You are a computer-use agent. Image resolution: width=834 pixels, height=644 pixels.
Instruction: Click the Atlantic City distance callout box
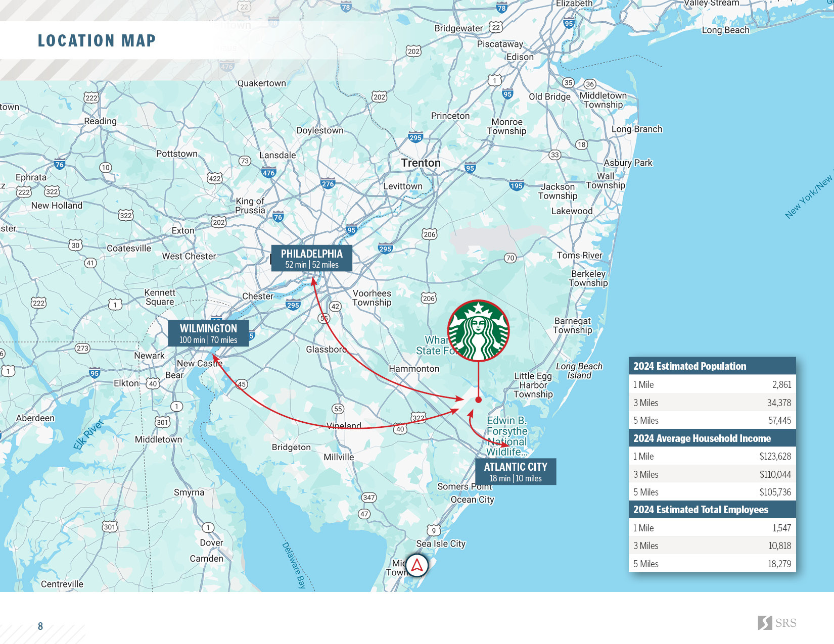pyautogui.click(x=516, y=472)
